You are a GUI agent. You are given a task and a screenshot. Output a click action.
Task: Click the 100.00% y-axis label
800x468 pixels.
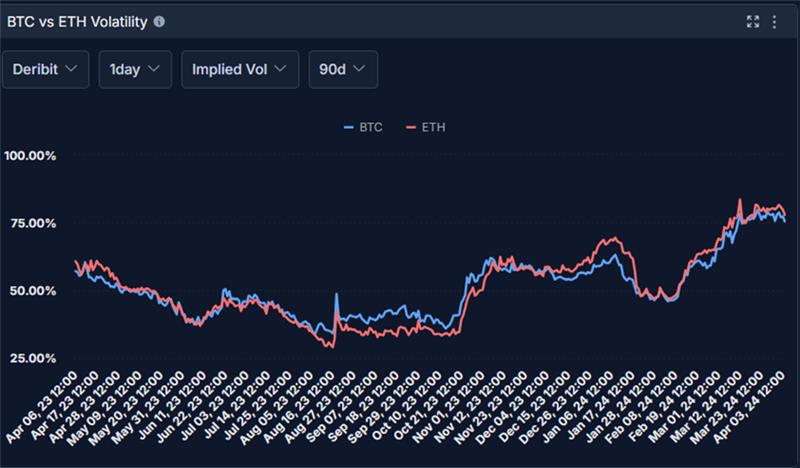(30, 156)
